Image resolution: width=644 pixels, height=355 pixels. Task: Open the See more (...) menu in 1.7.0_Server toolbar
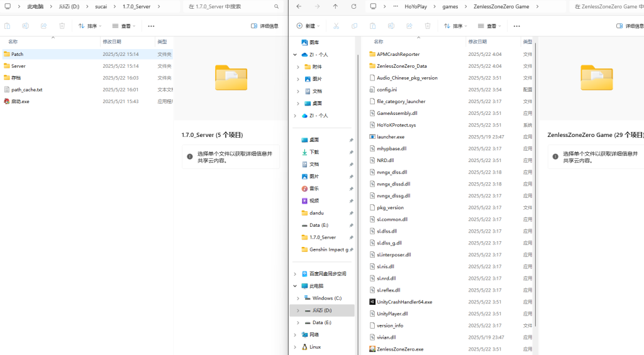(x=151, y=26)
